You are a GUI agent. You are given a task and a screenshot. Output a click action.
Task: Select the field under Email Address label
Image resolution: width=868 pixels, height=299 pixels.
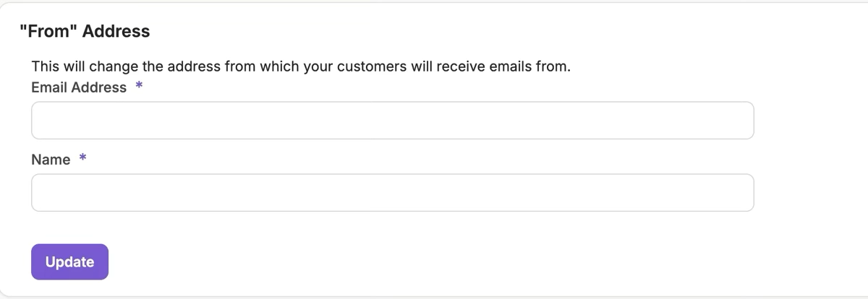click(x=392, y=120)
